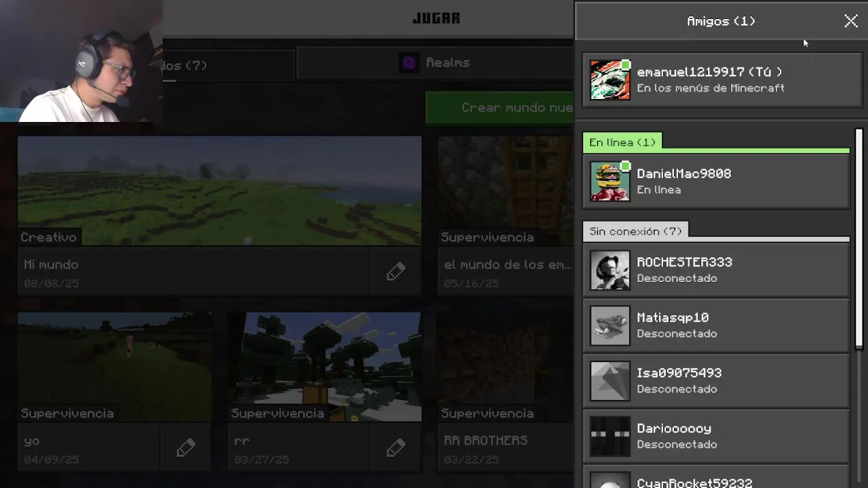Click the JUGAR screen title

(x=436, y=18)
